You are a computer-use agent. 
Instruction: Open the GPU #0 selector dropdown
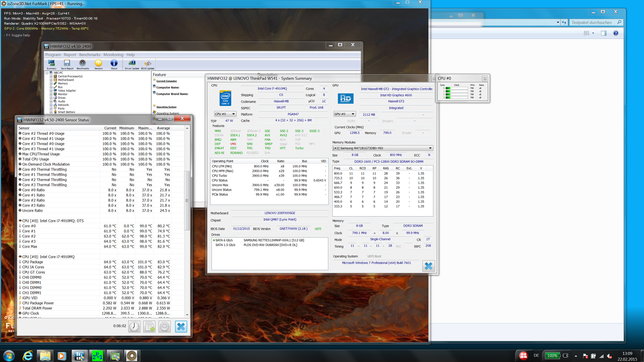pyautogui.click(x=344, y=114)
